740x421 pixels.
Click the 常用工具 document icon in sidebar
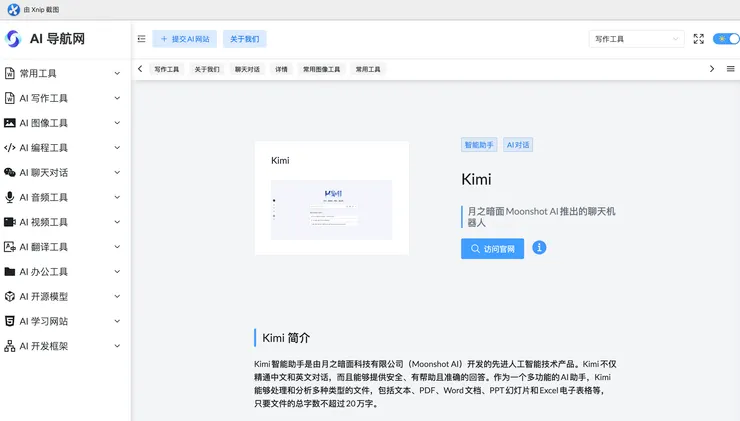click(x=9, y=73)
